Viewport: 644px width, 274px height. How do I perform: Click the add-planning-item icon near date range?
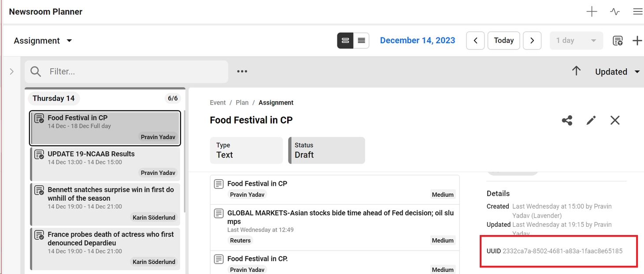[x=618, y=41]
